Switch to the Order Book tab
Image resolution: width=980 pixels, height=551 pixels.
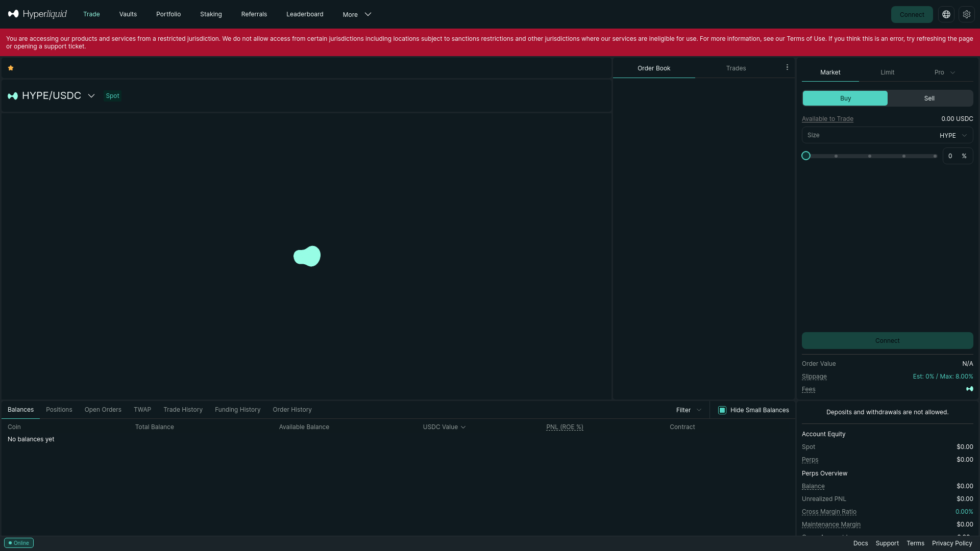tap(654, 68)
